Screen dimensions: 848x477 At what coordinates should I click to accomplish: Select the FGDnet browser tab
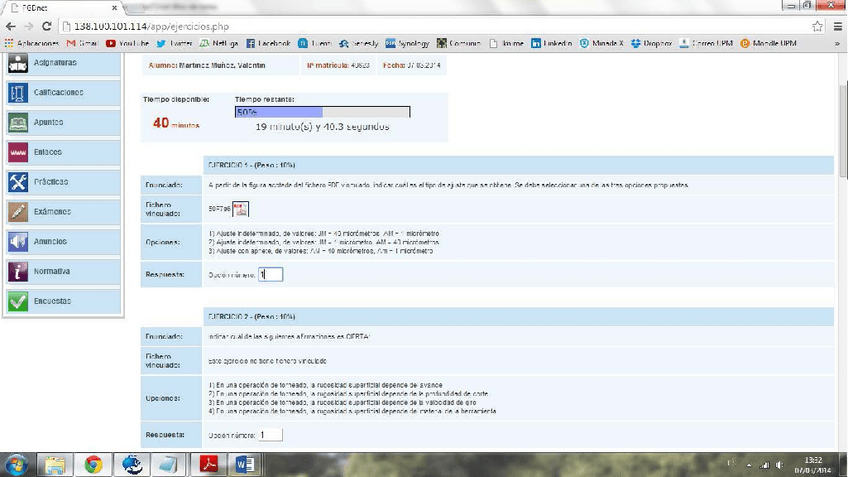pyautogui.click(x=62, y=8)
